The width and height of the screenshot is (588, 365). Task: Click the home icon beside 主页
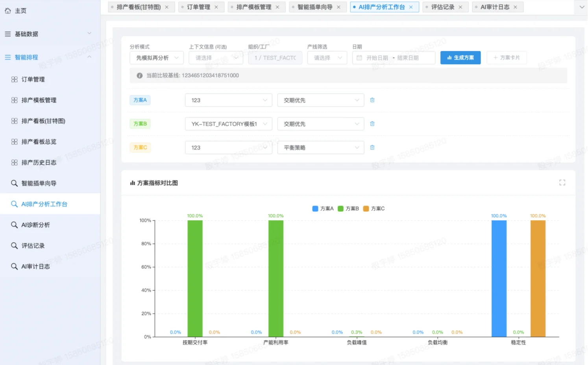[x=8, y=11]
